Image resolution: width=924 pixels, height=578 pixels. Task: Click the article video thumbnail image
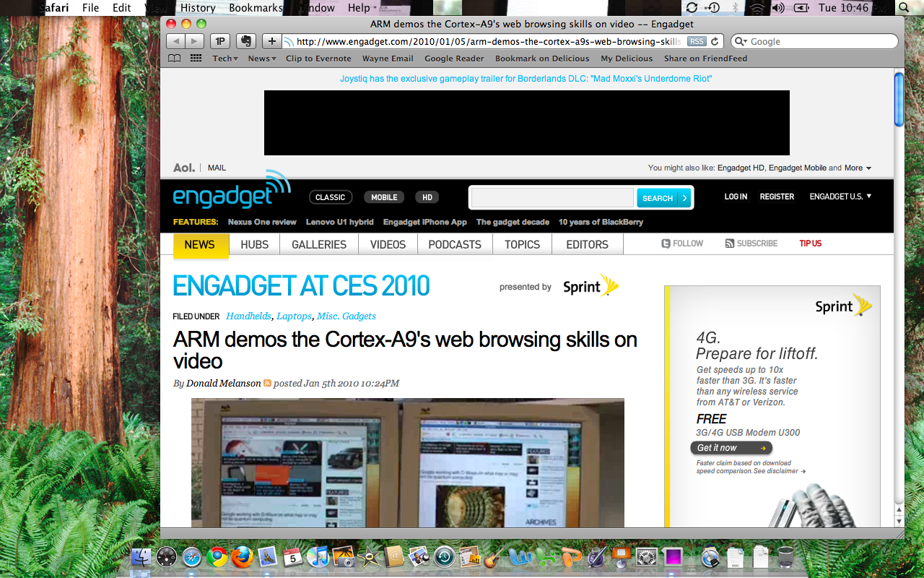[x=408, y=462]
